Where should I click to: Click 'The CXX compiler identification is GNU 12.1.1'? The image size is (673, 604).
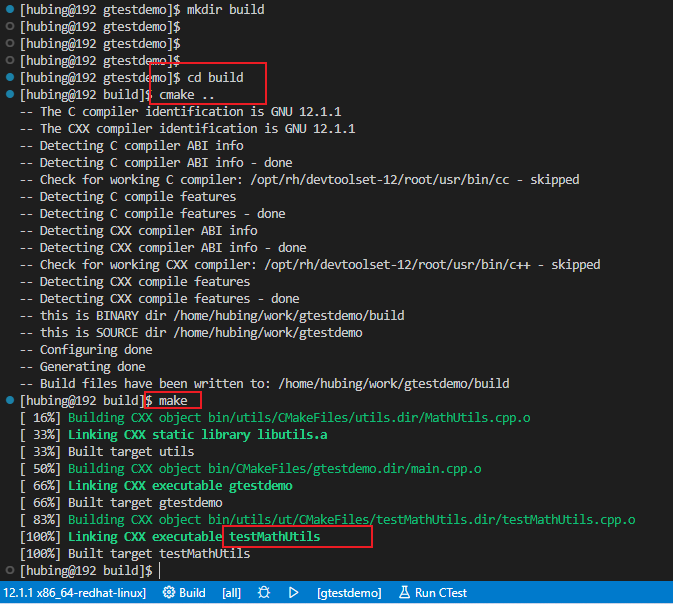point(197,129)
